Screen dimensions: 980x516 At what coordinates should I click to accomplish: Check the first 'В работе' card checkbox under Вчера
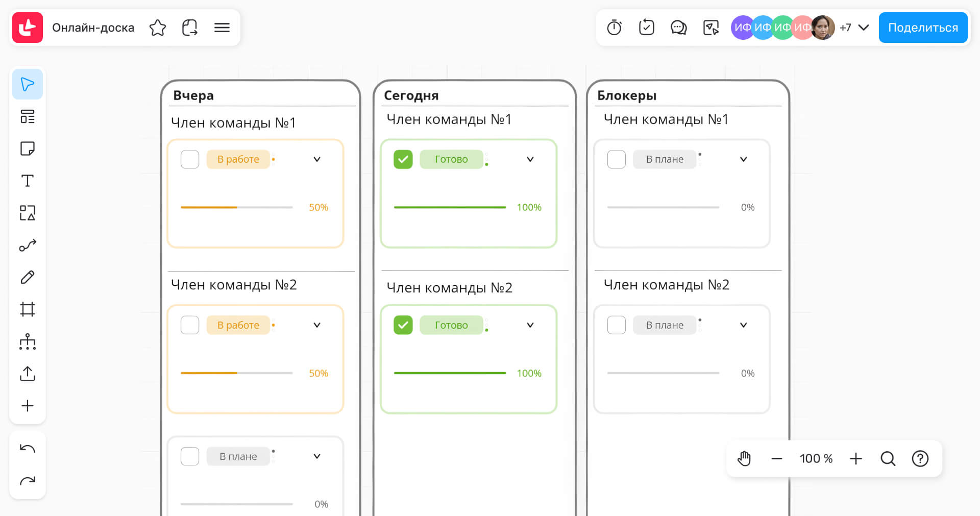(x=190, y=159)
